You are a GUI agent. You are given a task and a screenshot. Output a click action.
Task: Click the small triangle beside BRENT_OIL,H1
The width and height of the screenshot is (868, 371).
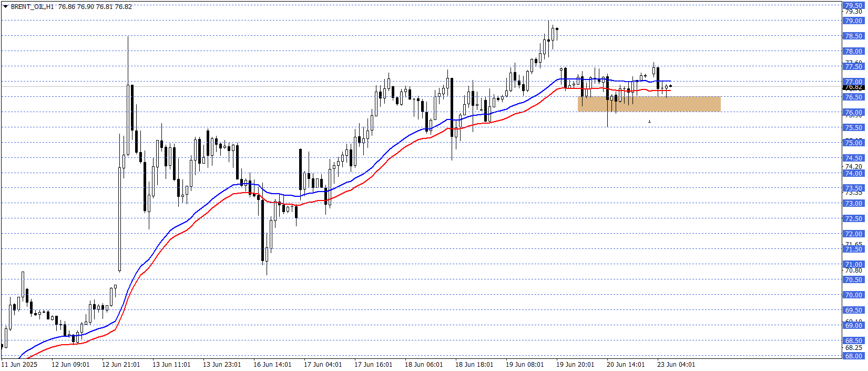pos(5,7)
